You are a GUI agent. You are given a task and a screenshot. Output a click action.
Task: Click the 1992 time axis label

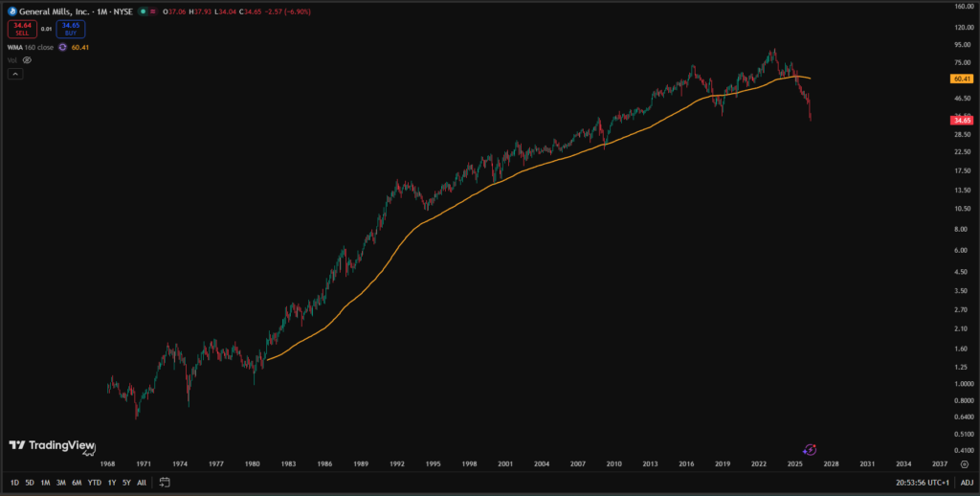[397, 464]
